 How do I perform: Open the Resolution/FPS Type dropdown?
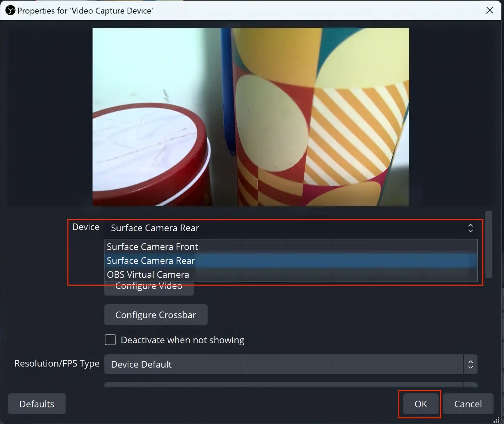coord(290,364)
